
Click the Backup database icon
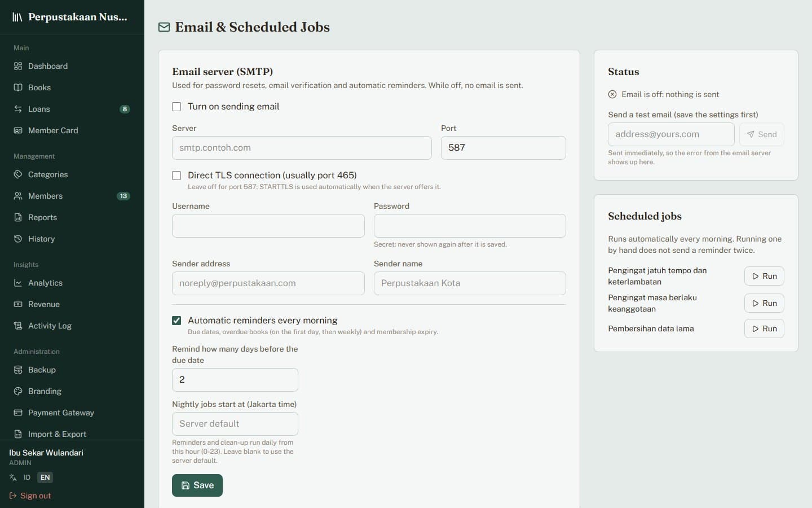coord(18,370)
